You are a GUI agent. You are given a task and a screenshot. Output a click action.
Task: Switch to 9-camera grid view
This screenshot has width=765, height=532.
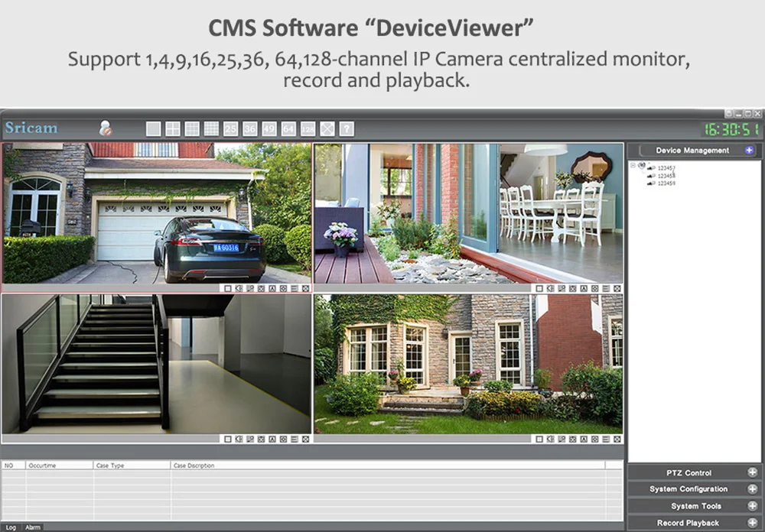tap(192, 128)
